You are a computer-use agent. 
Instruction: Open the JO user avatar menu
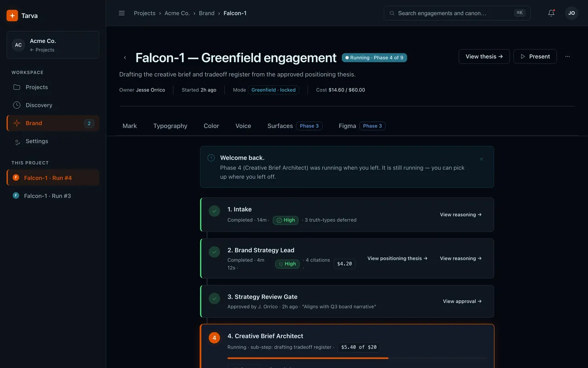click(x=571, y=13)
